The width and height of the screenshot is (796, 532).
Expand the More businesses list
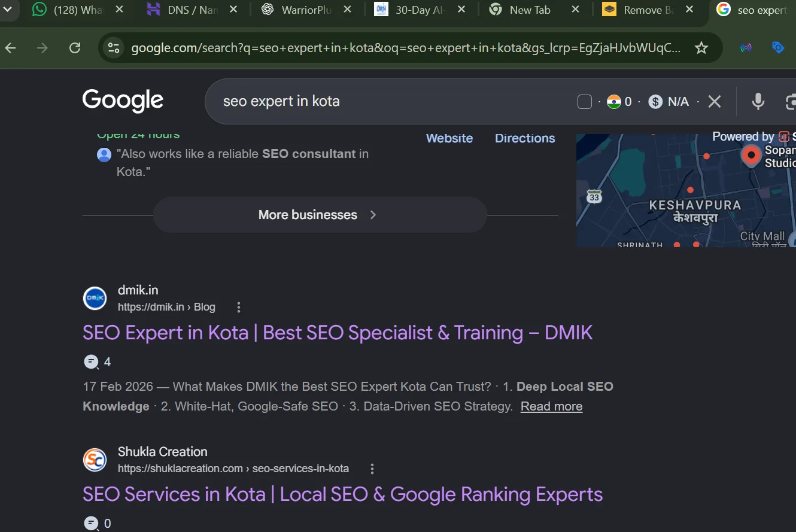click(x=320, y=215)
